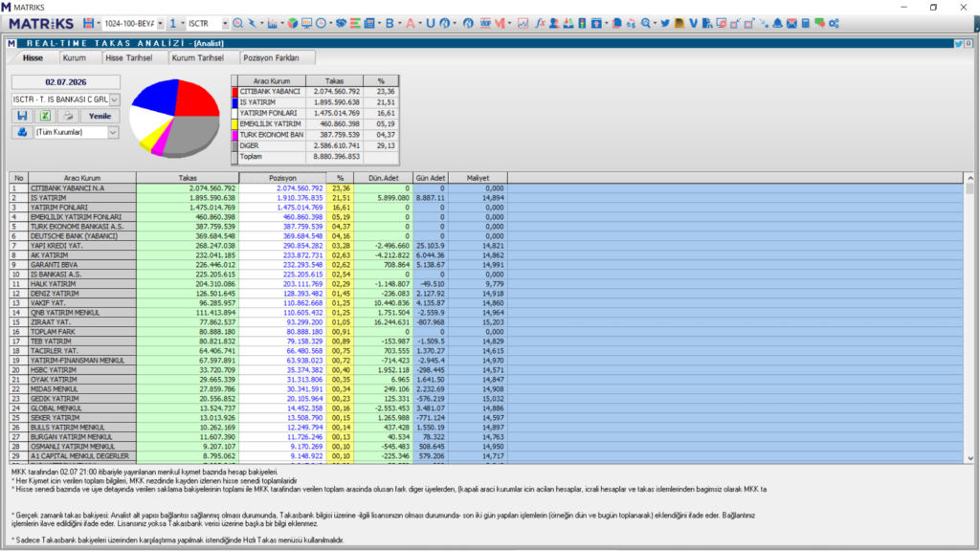Open Twitter bird icon in main toolbar
Screen dimensions: 980x551
pos(665,23)
